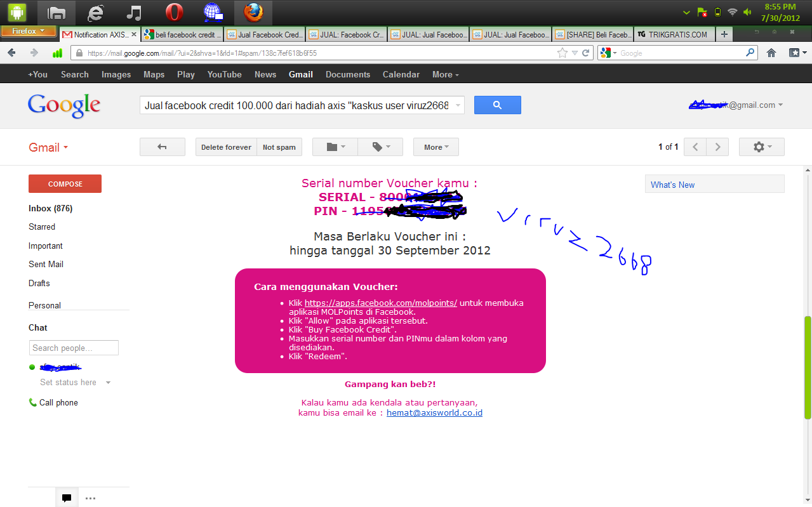This screenshot has height=507, width=812.
Task: Open the Drafts folder
Action: [39, 283]
